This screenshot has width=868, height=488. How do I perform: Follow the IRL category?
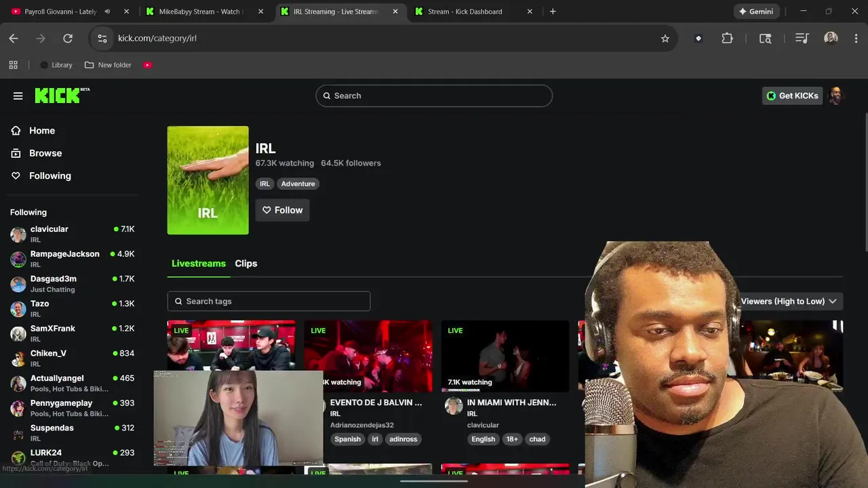point(282,210)
